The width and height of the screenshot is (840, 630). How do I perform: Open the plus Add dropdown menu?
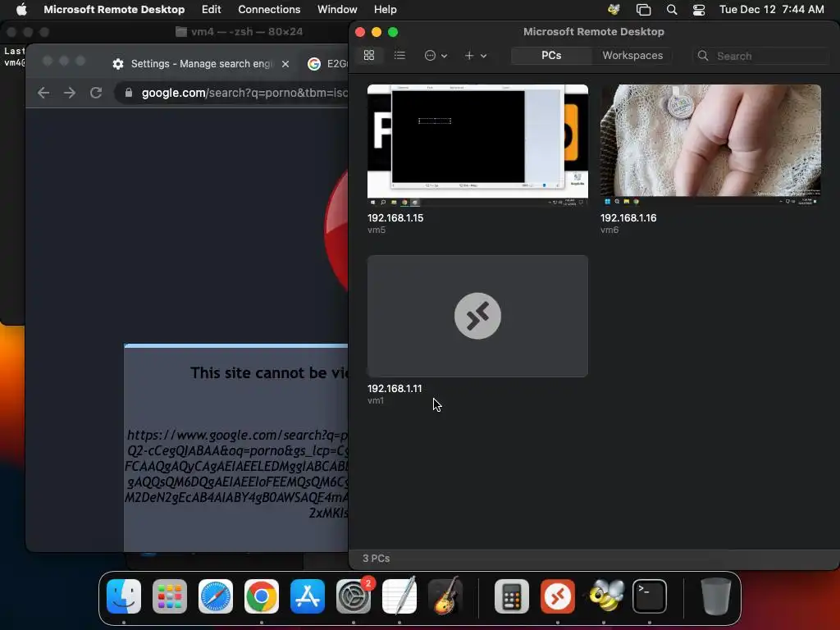pos(476,56)
